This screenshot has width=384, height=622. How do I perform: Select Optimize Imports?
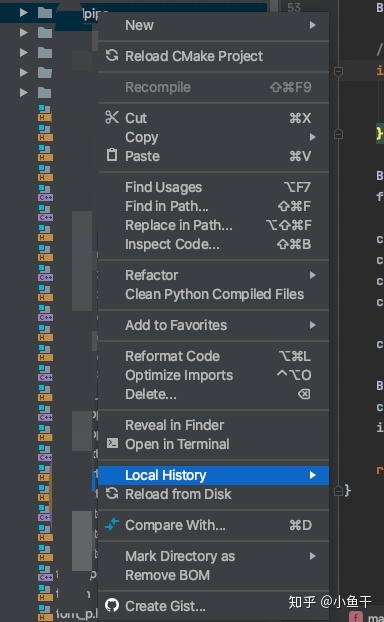click(x=213, y=375)
